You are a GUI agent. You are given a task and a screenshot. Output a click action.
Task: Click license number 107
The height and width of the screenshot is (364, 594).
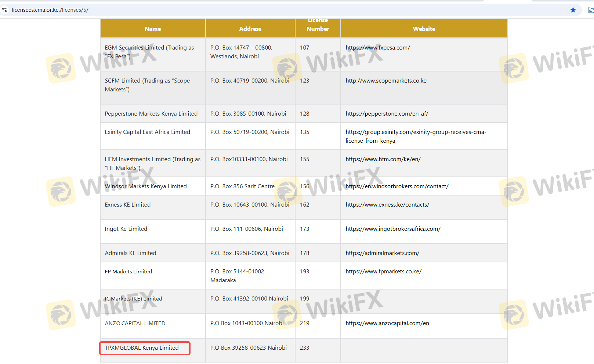[305, 48]
